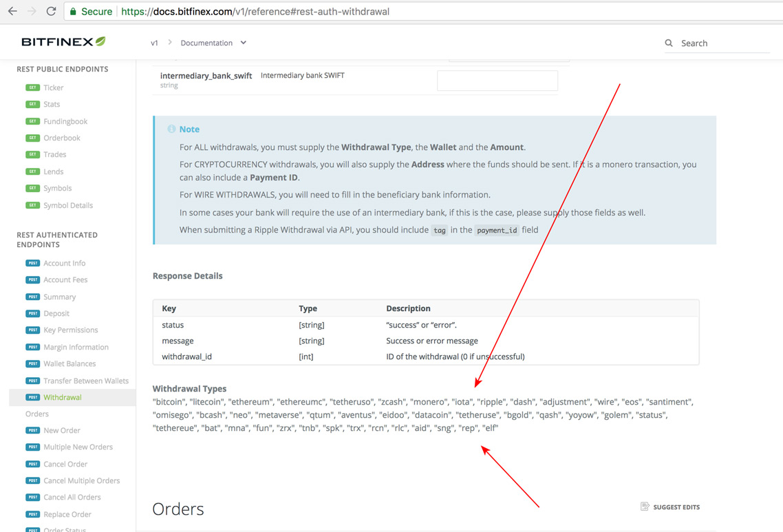
Task: Open the Orderbook endpoint link
Action: tap(62, 138)
